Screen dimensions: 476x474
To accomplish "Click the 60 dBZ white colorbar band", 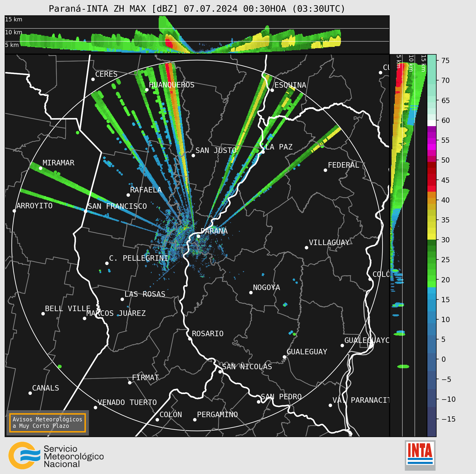I will [x=432, y=123].
